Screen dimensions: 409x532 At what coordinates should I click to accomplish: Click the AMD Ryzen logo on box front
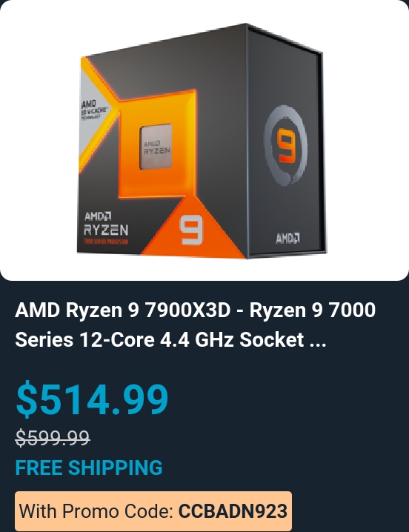pyautogui.click(x=105, y=225)
